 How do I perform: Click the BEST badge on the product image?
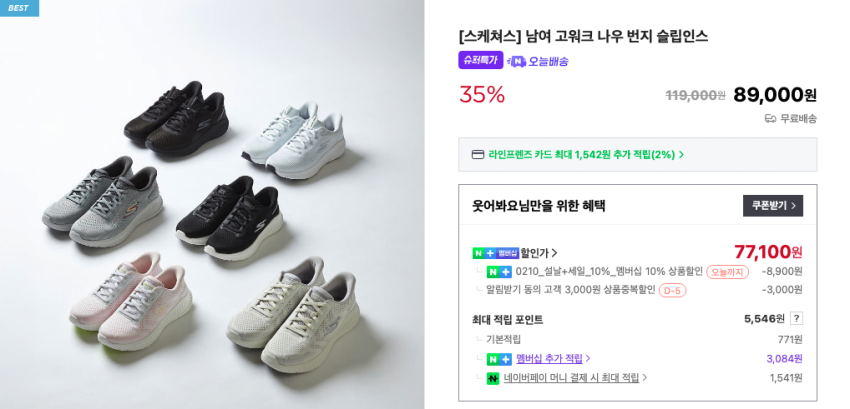[19, 8]
